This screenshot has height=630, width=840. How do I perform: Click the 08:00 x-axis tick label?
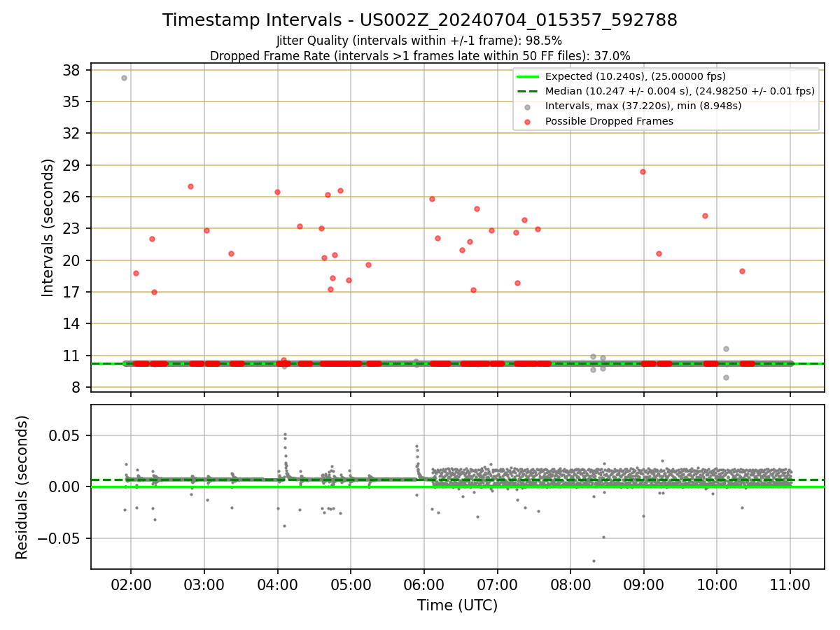click(x=570, y=585)
